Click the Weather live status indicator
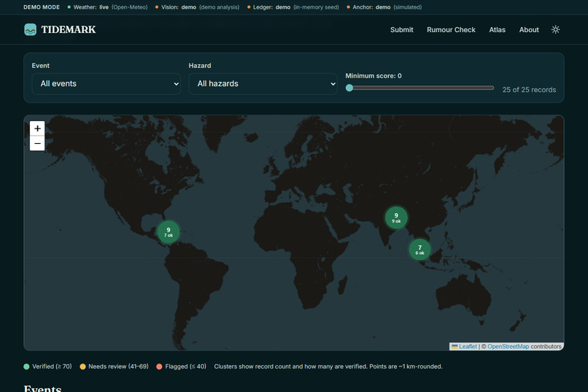Image resolution: width=588 pixels, height=392 pixels. click(x=108, y=7)
